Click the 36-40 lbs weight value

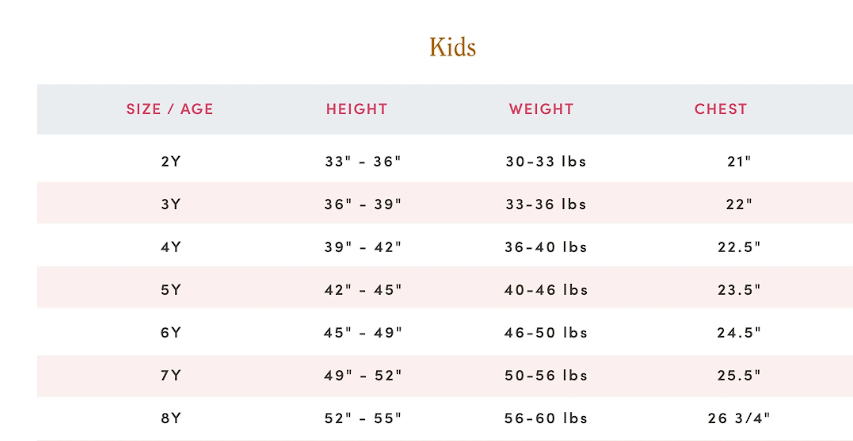[546, 247]
